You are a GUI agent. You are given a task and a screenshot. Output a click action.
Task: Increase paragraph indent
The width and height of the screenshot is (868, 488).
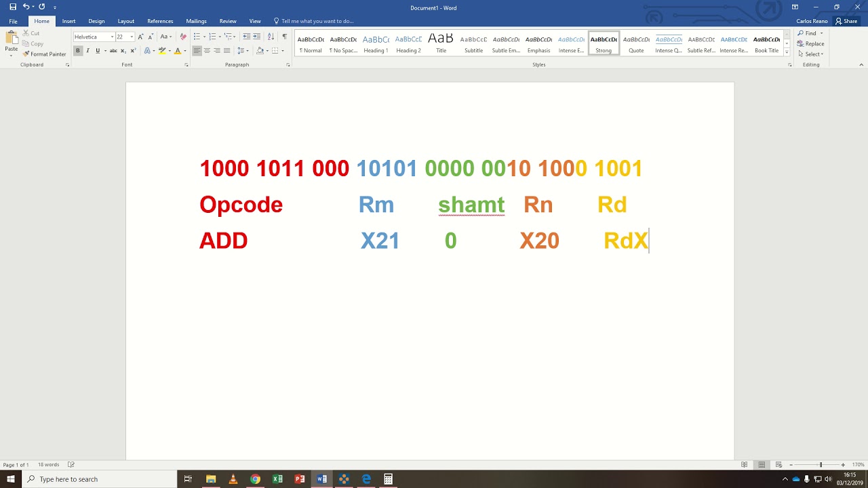(256, 37)
